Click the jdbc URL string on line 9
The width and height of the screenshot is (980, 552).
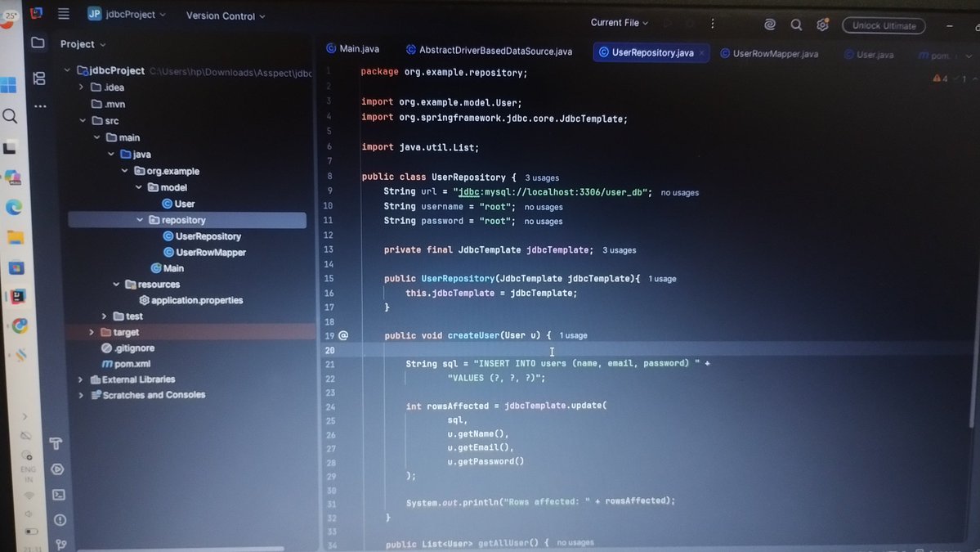click(x=552, y=192)
